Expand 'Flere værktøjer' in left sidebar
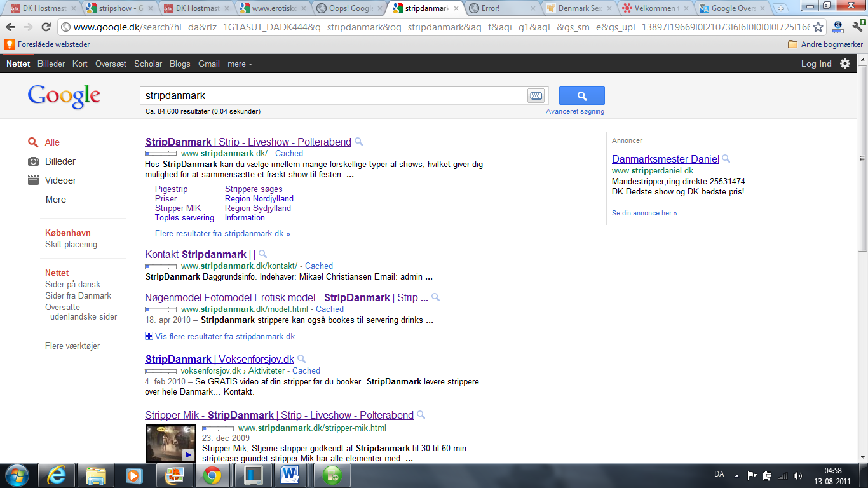868x488 pixels. [72, 346]
